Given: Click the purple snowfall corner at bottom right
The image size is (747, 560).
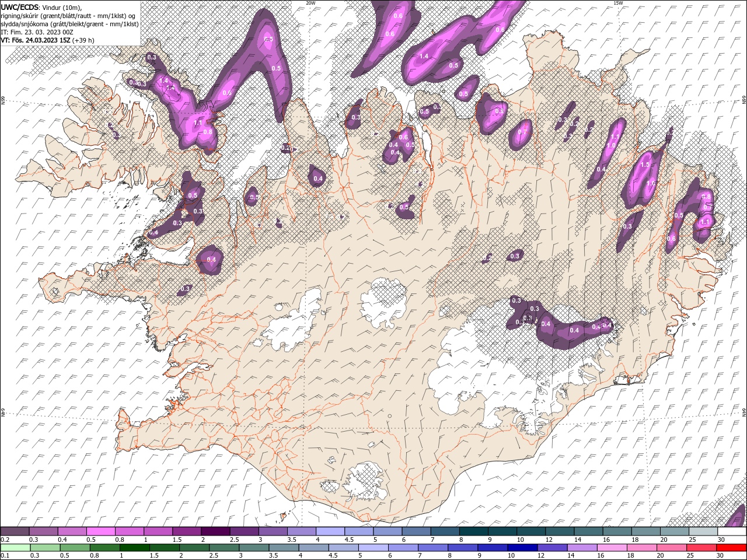Looking at the screenshot, I should click(x=738, y=518).
